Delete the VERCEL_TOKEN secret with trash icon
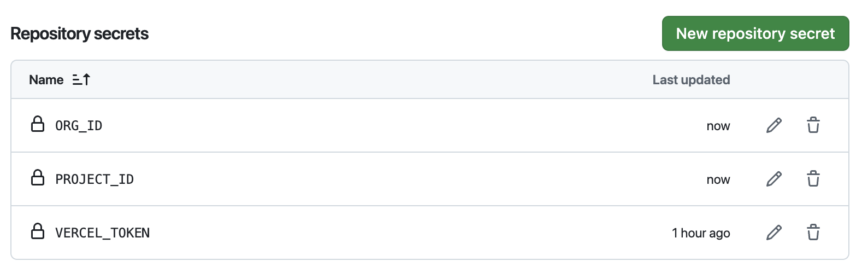The height and width of the screenshot is (267, 868). coord(813,233)
